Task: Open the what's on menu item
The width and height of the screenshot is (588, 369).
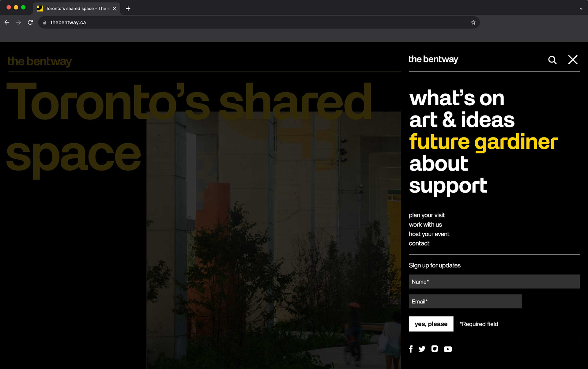Action: pos(457,98)
